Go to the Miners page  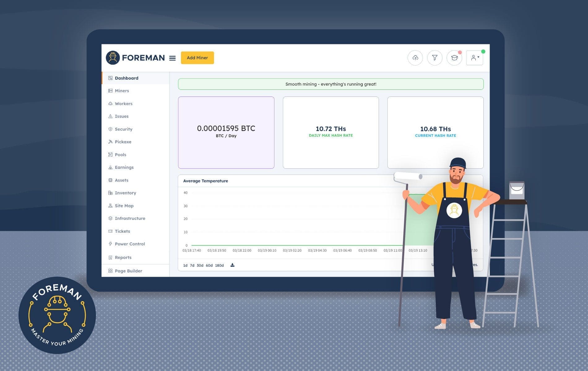[x=122, y=91]
